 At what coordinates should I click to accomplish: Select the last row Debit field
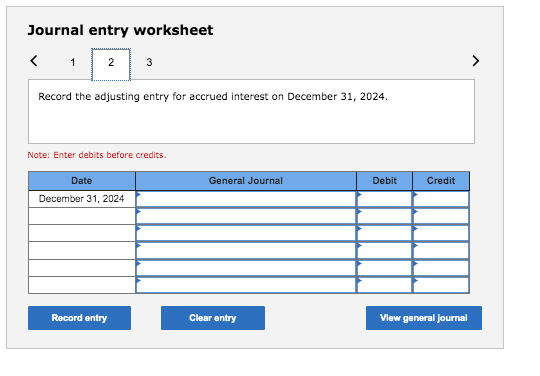coord(384,285)
